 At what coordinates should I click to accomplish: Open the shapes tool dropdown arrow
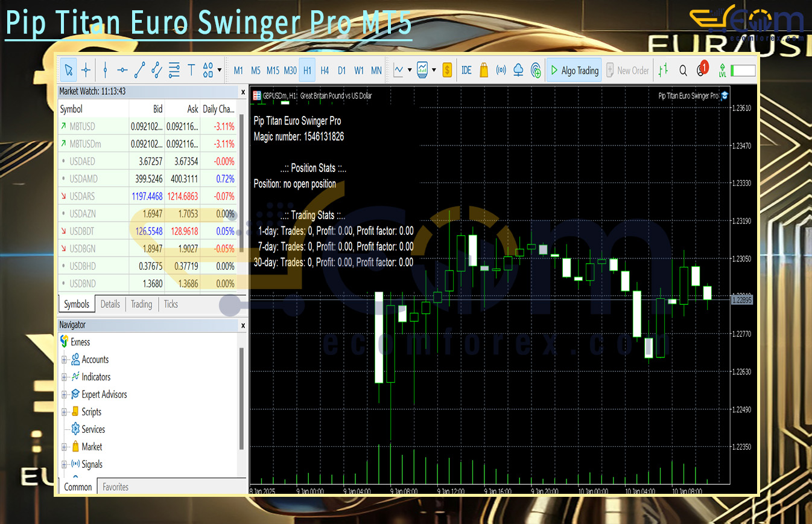[220, 71]
